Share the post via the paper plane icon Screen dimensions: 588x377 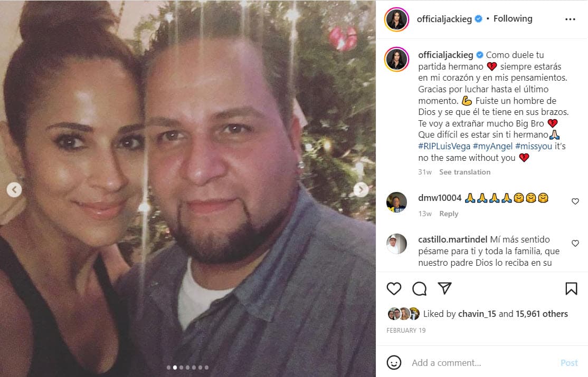[x=445, y=288]
